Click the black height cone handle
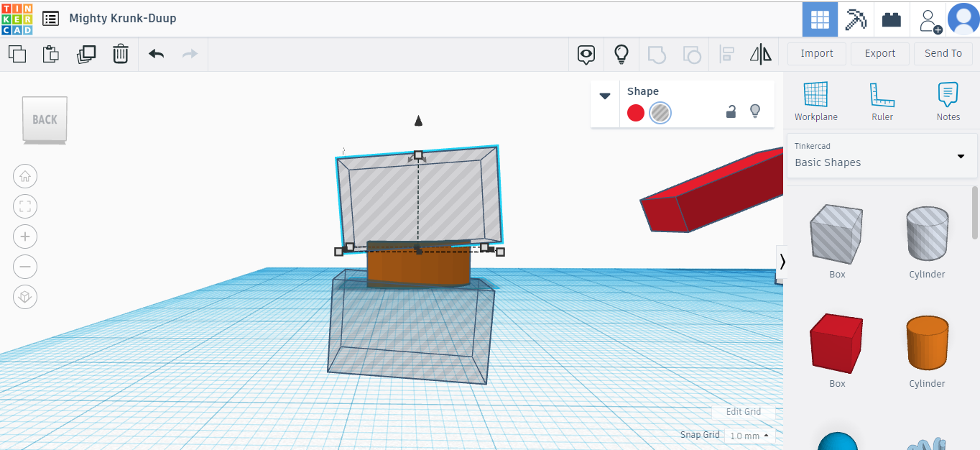 coord(418,121)
